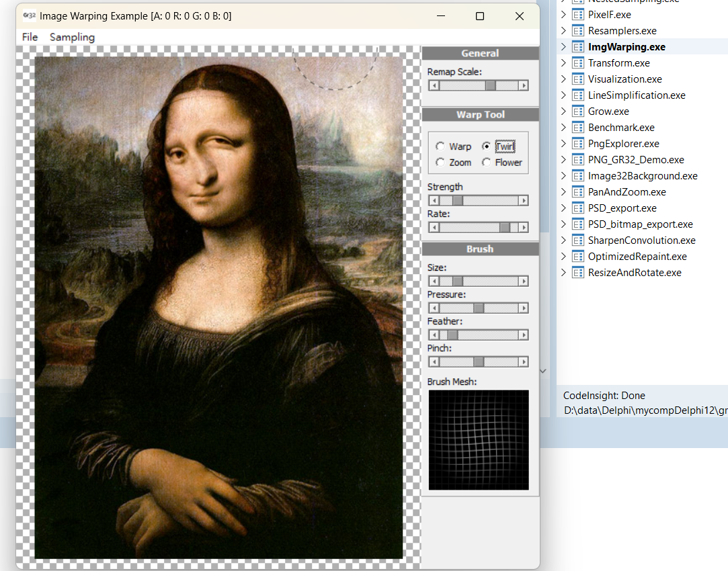Select Benchmark.exe in project tree

coord(621,128)
